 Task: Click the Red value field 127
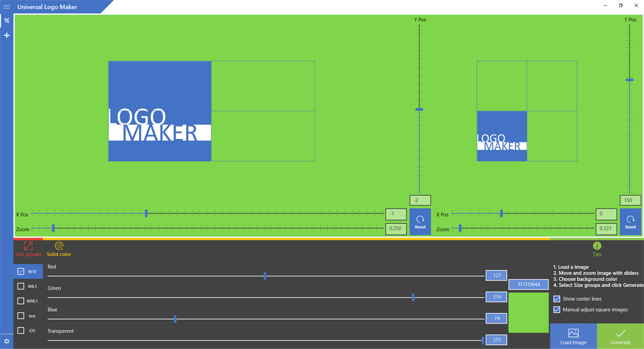496,275
